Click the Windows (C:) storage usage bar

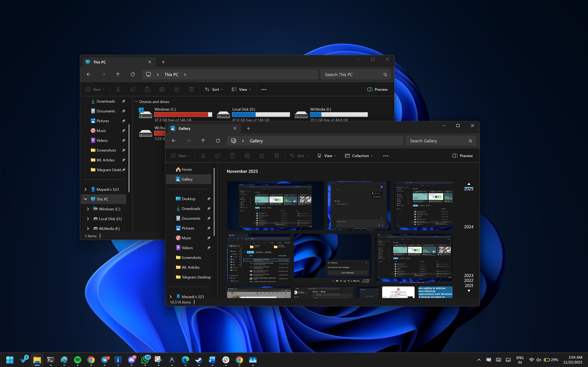pos(183,114)
